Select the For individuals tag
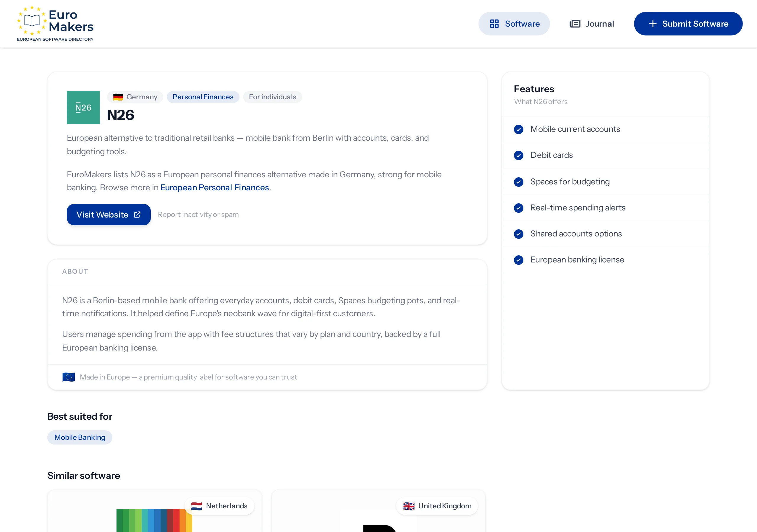Viewport: 757px width, 532px height. pyautogui.click(x=272, y=97)
